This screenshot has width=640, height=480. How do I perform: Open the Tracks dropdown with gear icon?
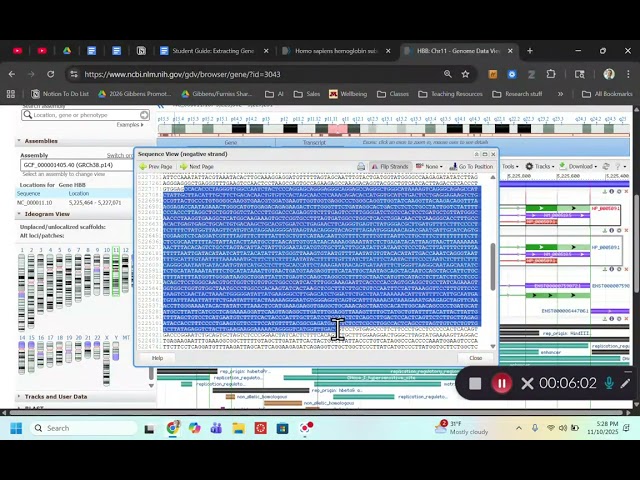click(540, 166)
